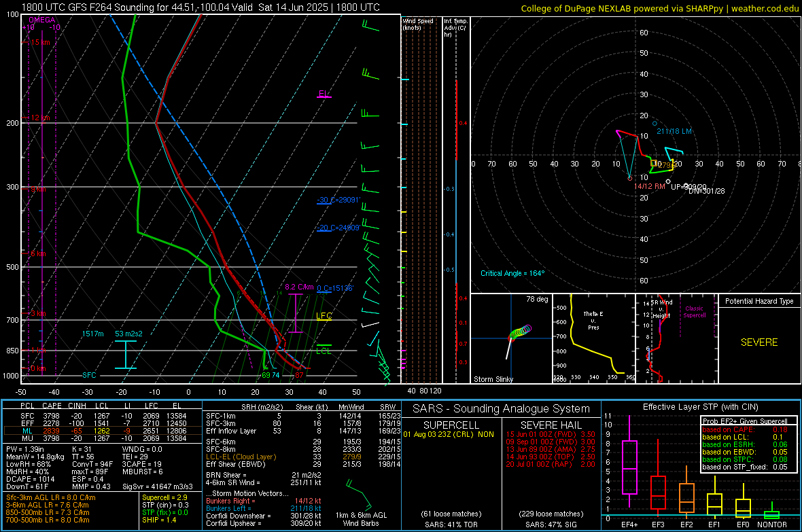802x532 pixels.
Task: Select the yellow LFC marker on the skew-T
Action: point(324,316)
